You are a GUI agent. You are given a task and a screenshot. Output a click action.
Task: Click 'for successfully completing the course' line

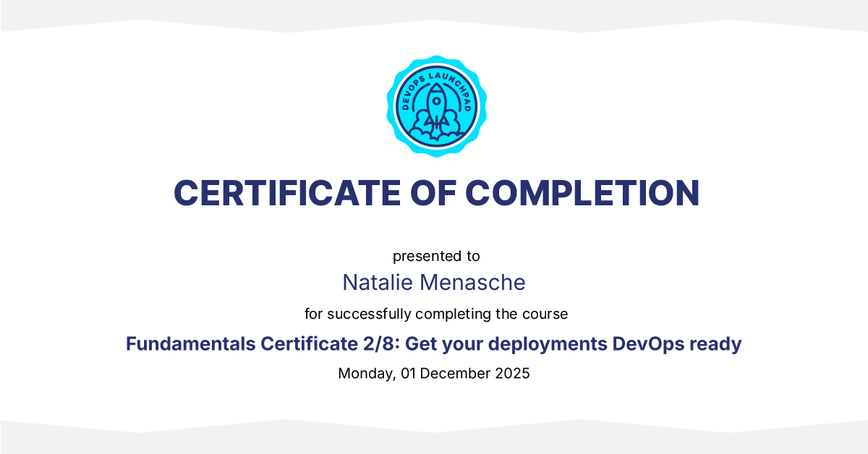tap(436, 314)
